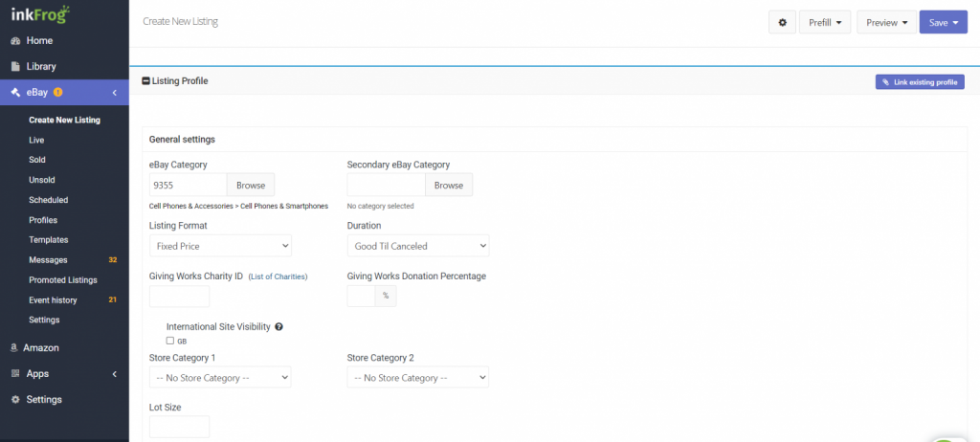Click the Library document icon

point(15,66)
